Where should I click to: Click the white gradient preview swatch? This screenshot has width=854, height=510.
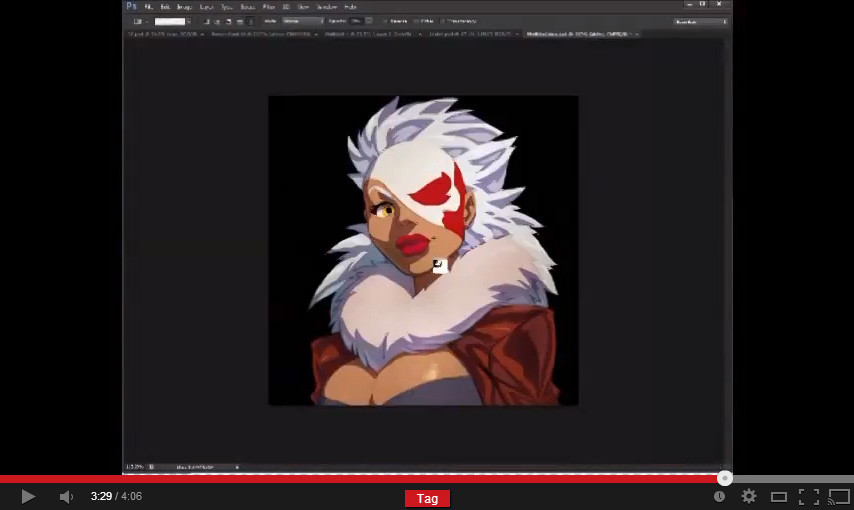pos(170,22)
